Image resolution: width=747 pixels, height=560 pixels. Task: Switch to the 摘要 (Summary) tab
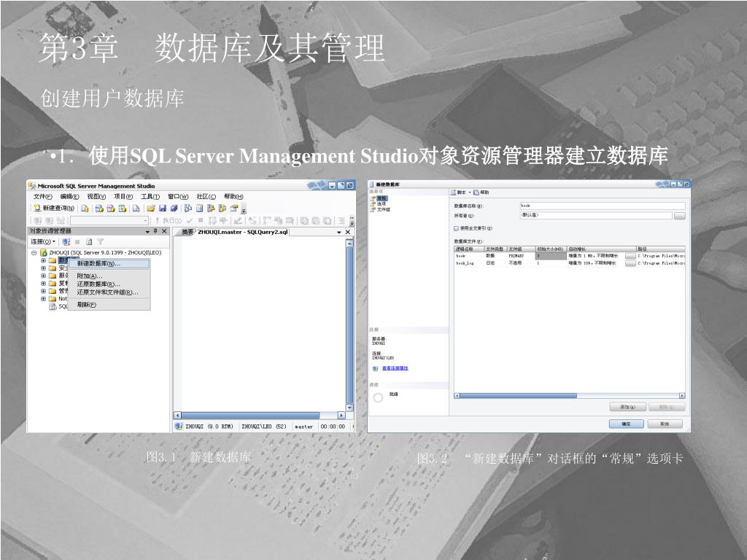point(187,233)
